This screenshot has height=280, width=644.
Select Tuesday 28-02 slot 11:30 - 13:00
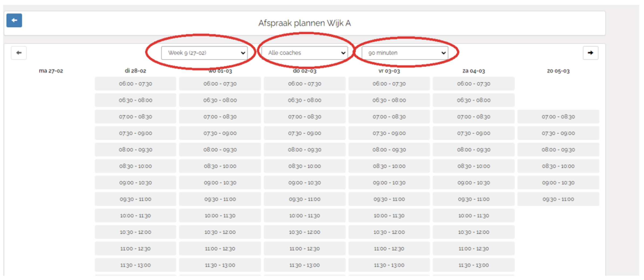click(135, 265)
